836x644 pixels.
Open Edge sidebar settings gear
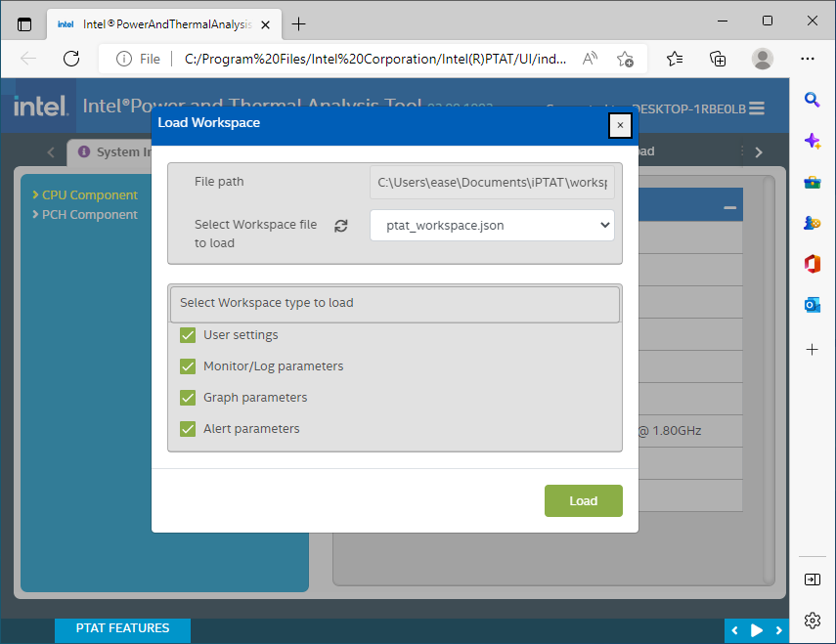[x=812, y=621]
